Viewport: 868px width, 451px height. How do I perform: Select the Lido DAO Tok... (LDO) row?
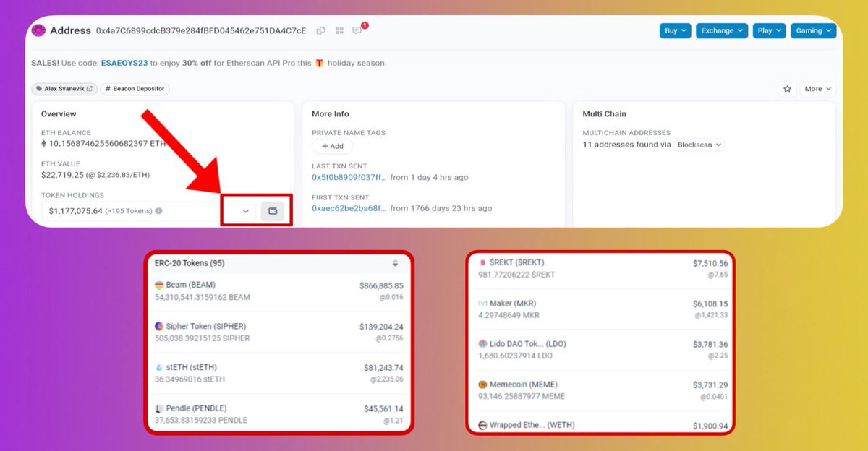[601, 350]
